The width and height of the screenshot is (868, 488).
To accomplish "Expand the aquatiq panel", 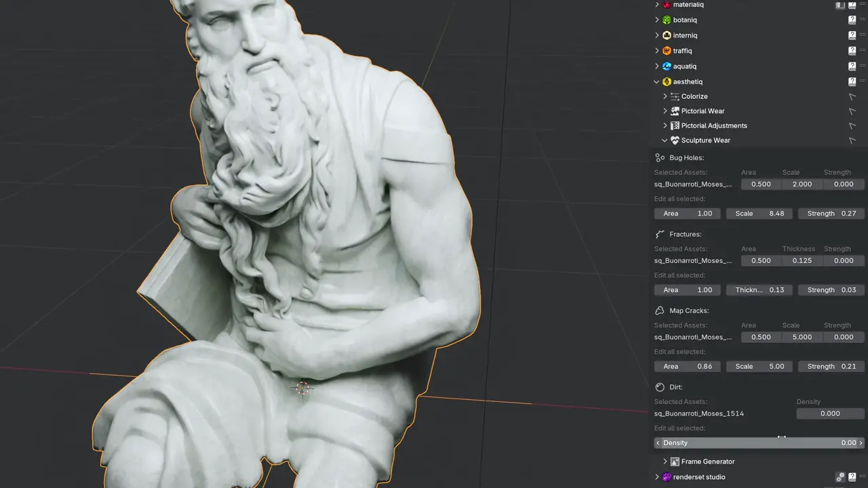I will [657, 66].
